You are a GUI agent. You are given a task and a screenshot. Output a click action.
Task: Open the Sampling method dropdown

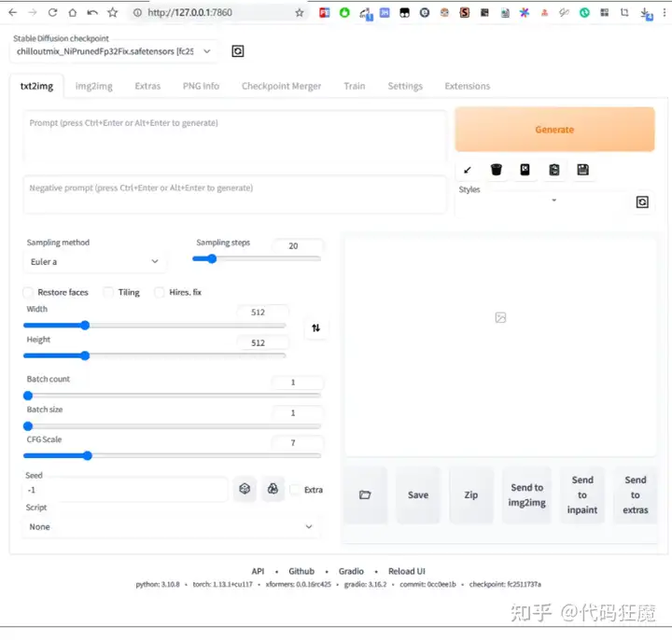95,262
